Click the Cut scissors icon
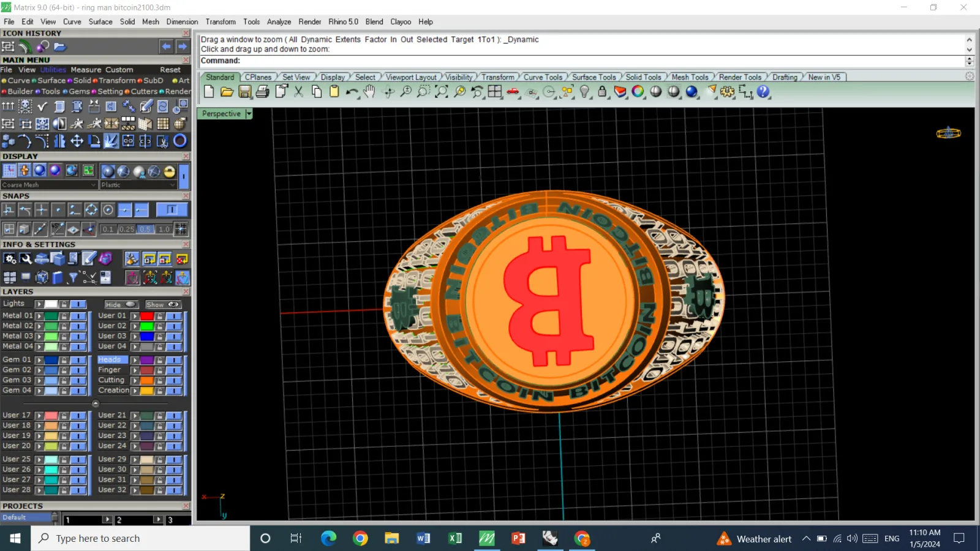The width and height of the screenshot is (980, 551). [298, 92]
